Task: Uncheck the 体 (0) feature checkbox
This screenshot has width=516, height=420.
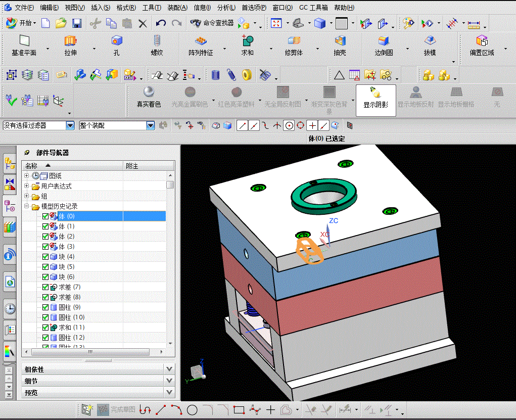Action: tap(45, 216)
